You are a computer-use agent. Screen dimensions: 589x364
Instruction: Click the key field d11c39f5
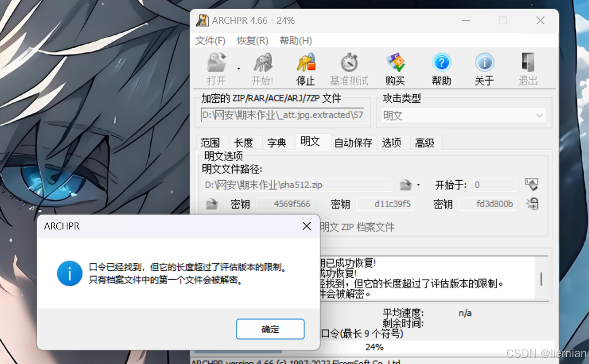point(385,204)
